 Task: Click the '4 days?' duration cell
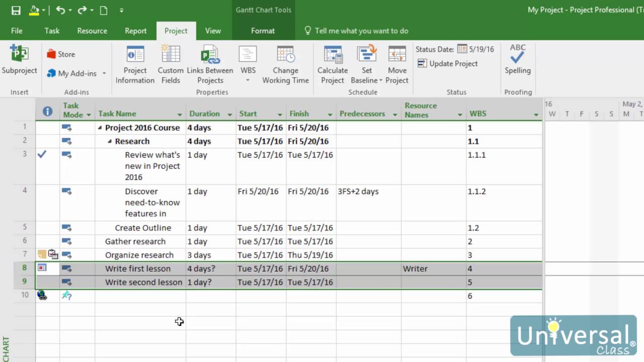[211, 268]
